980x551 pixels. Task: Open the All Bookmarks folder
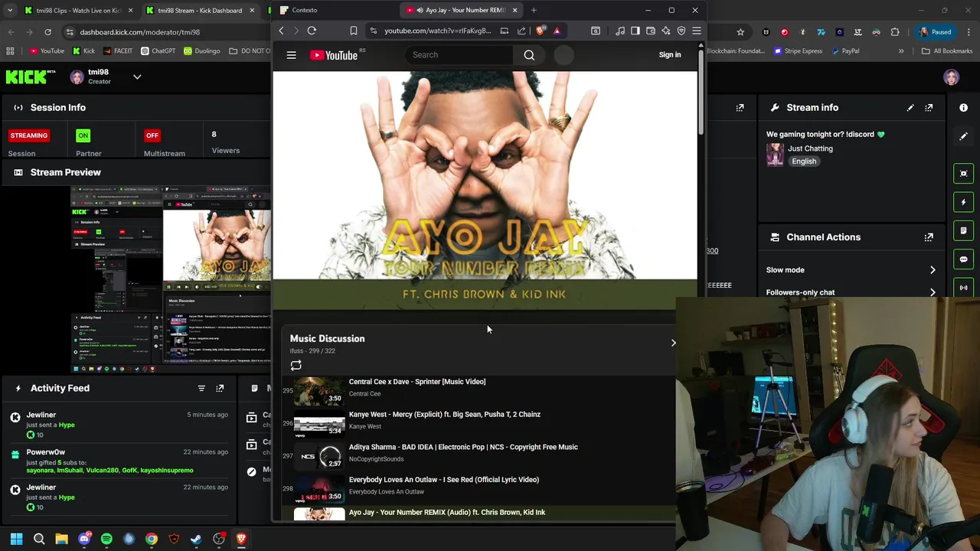pos(947,51)
